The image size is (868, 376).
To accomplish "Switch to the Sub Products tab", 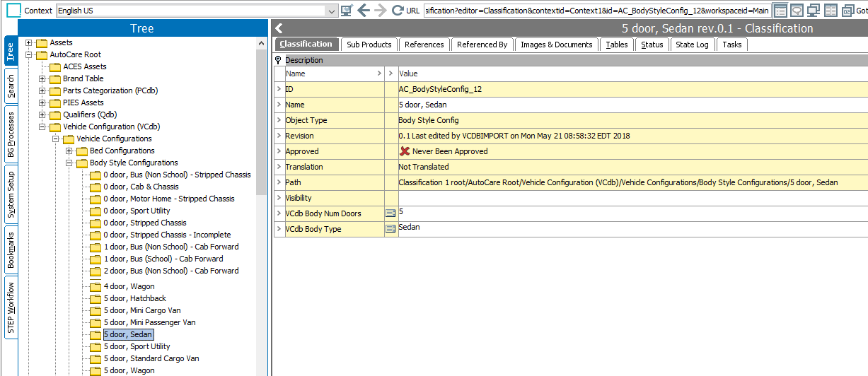I will [369, 45].
